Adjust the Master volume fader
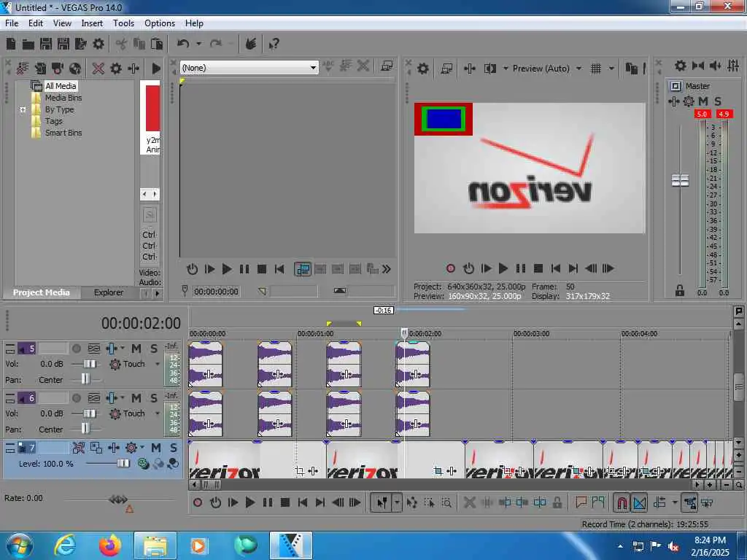Image resolution: width=747 pixels, height=560 pixels. (680, 181)
